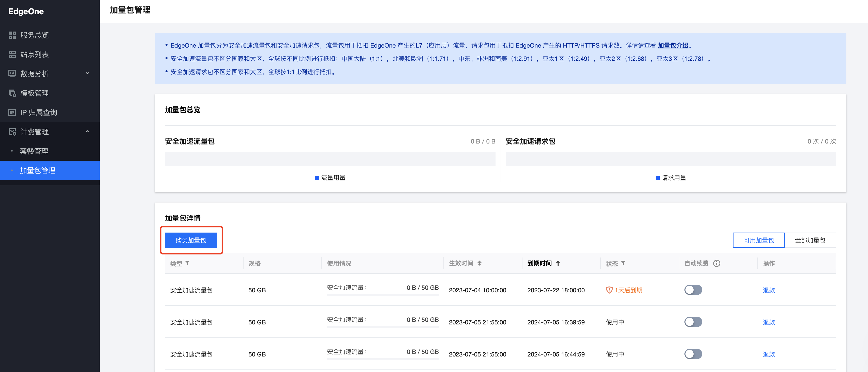
Task: Switch to the 可用加量包 tab
Action: click(758, 240)
